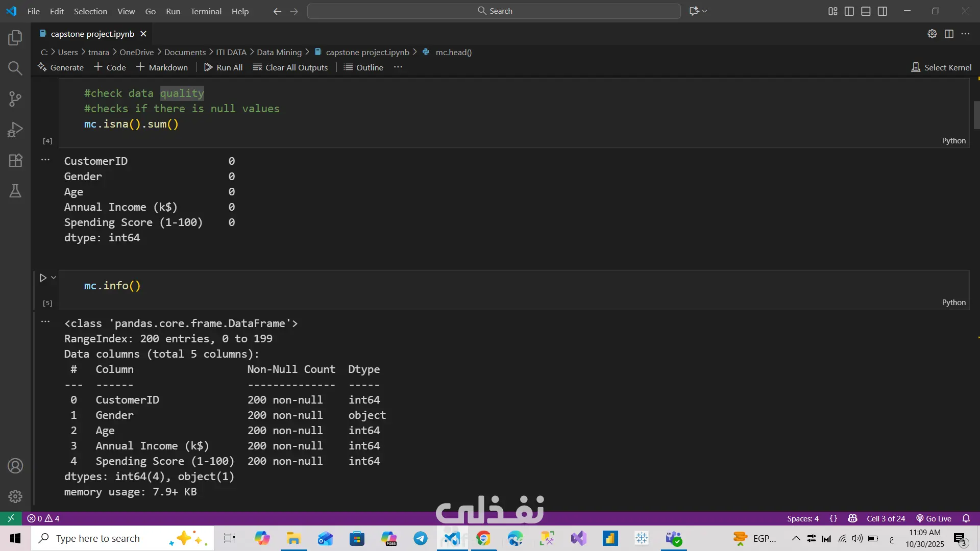980x551 pixels.
Task: Run the mc.info() cell
Action: coord(43,278)
